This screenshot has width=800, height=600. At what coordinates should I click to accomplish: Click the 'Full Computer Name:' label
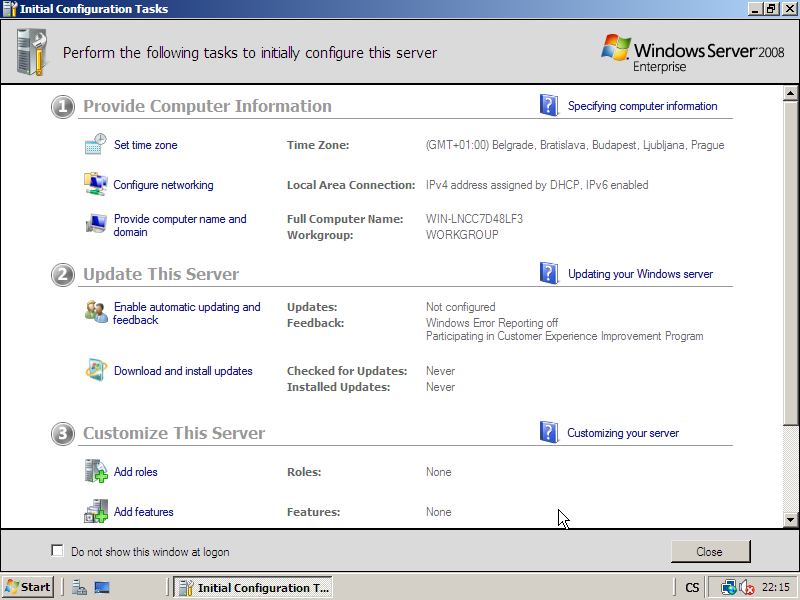pos(345,219)
